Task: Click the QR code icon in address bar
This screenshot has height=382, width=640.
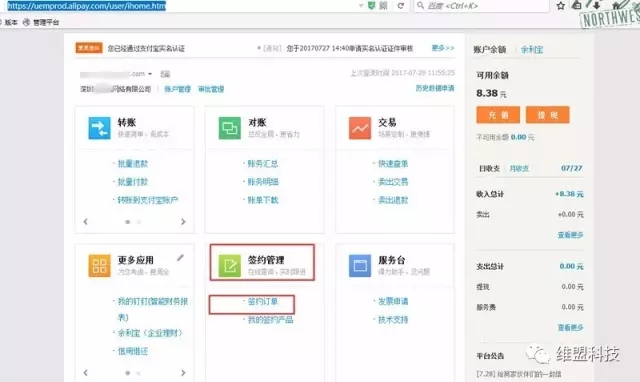Action: pyautogui.click(x=383, y=6)
